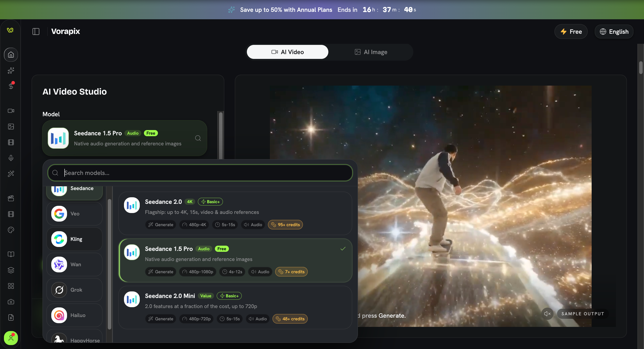This screenshot has height=349, width=644.
Task: Select the magic wand icon in sidebar
Action: pos(11,174)
